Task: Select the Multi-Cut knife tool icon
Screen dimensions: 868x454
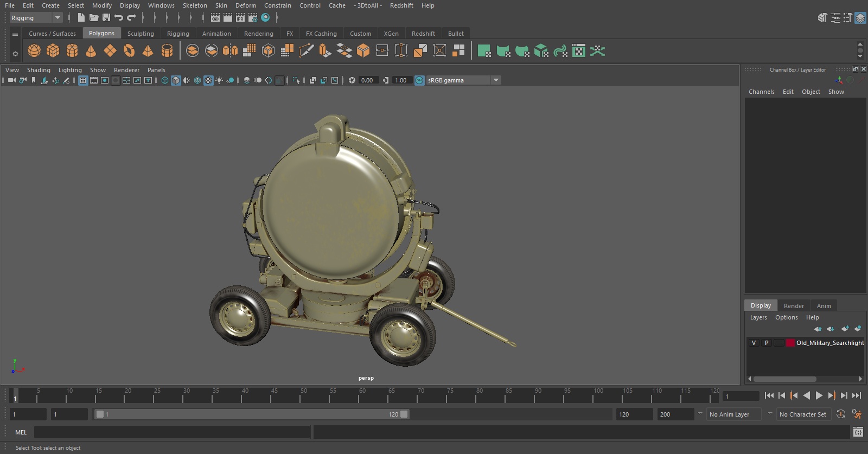Action: click(x=306, y=51)
